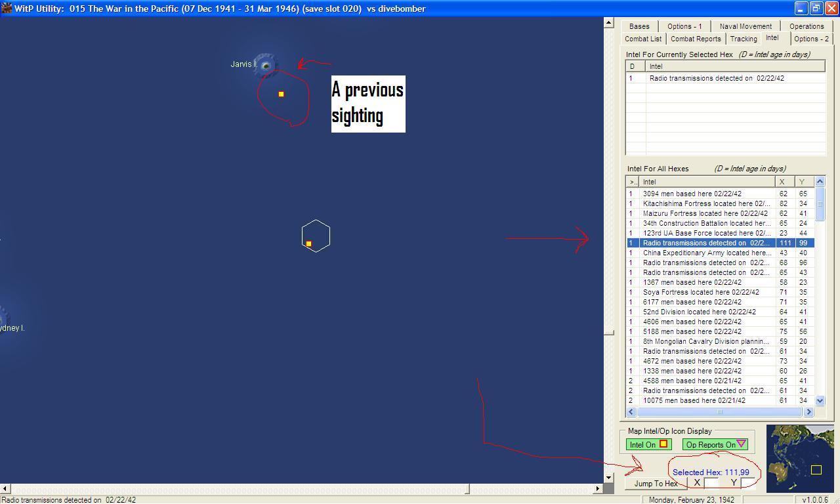Focus the Y coordinate input field
Viewport: 840px width, 504px height.
pyautogui.click(x=748, y=483)
